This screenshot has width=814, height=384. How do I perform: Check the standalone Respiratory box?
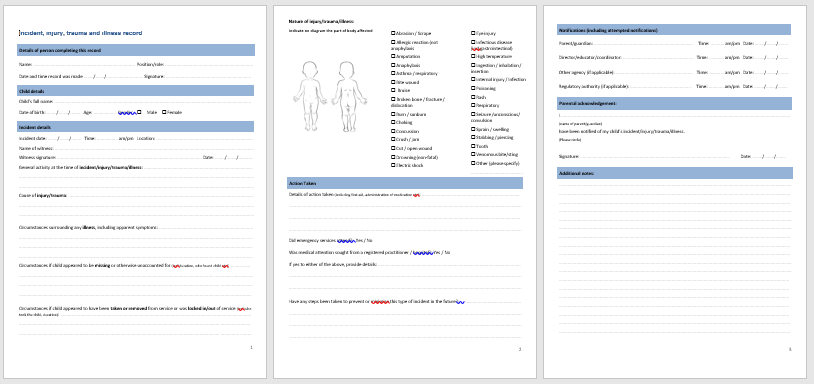[x=473, y=105]
